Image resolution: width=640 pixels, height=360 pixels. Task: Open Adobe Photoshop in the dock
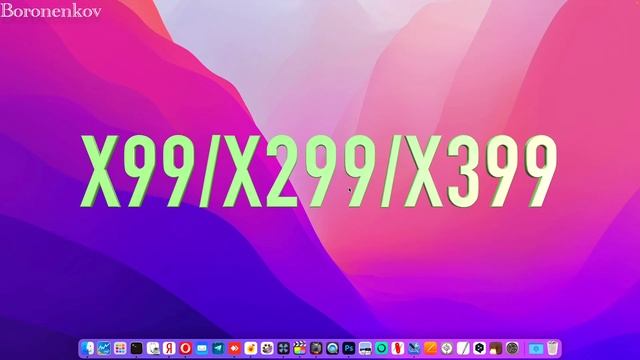[x=349, y=348]
